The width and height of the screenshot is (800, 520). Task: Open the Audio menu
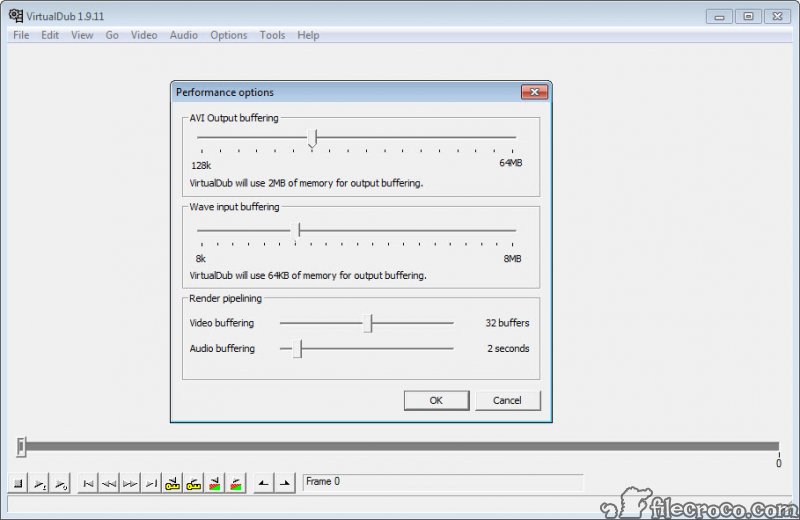coord(184,35)
